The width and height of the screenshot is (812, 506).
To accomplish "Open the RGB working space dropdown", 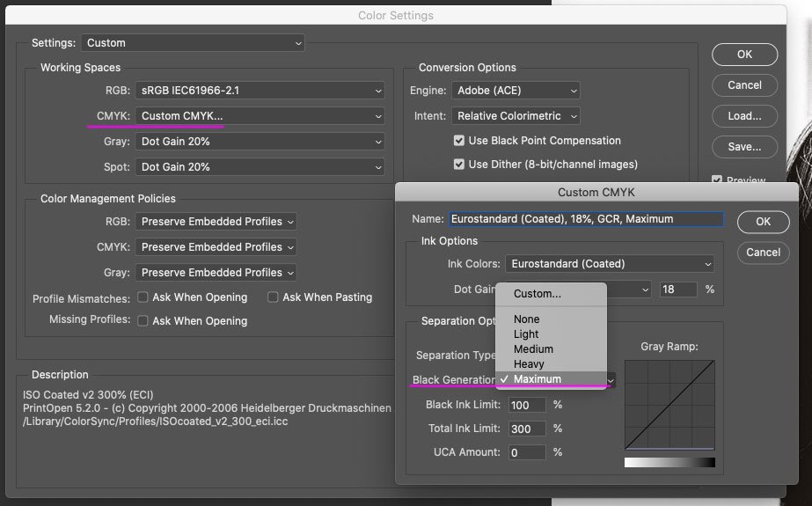I will tap(260, 91).
